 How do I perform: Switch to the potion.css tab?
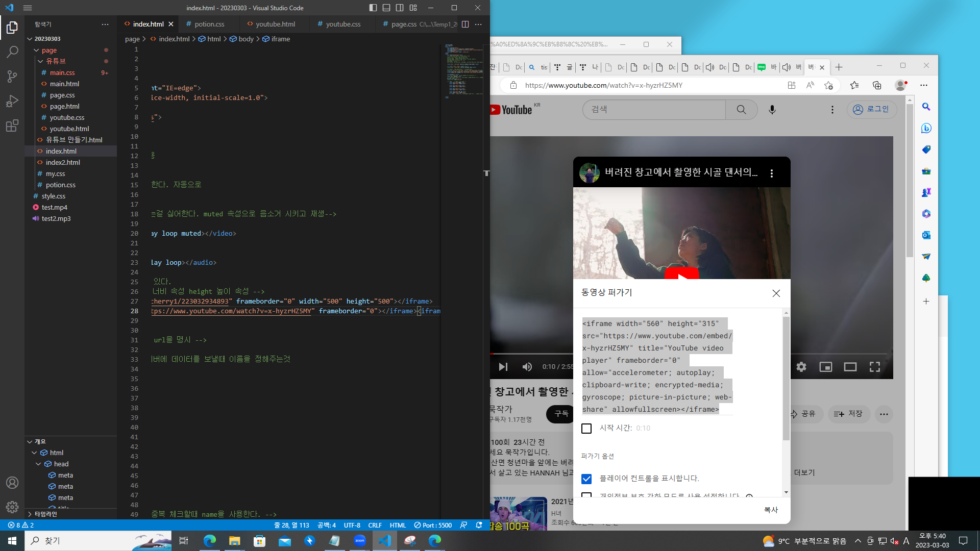209,24
